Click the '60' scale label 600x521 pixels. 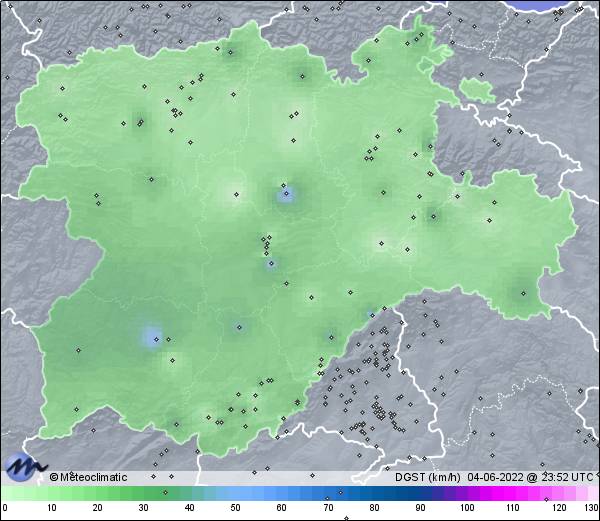pos(282,508)
